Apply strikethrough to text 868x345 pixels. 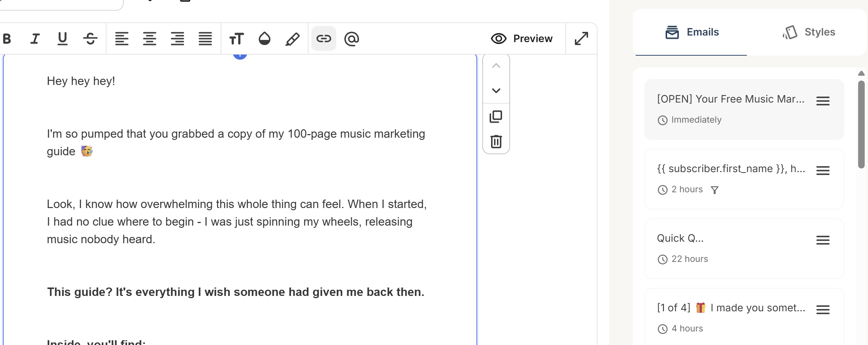[x=90, y=38]
